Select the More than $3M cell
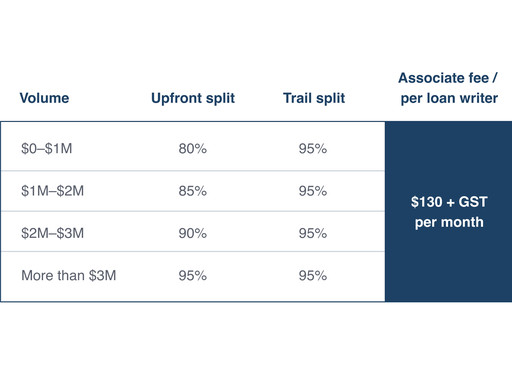The width and height of the screenshot is (512, 384). pyautogui.click(x=69, y=275)
